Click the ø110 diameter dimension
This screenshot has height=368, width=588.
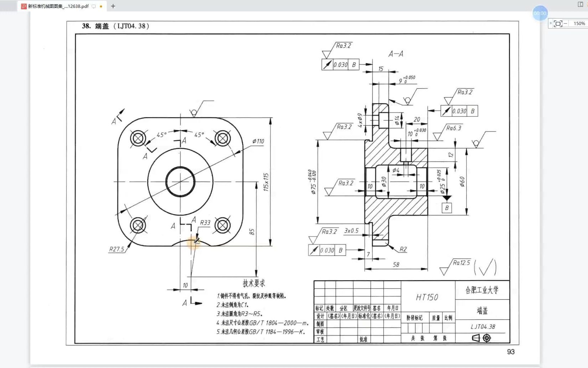pyautogui.click(x=258, y=141)
